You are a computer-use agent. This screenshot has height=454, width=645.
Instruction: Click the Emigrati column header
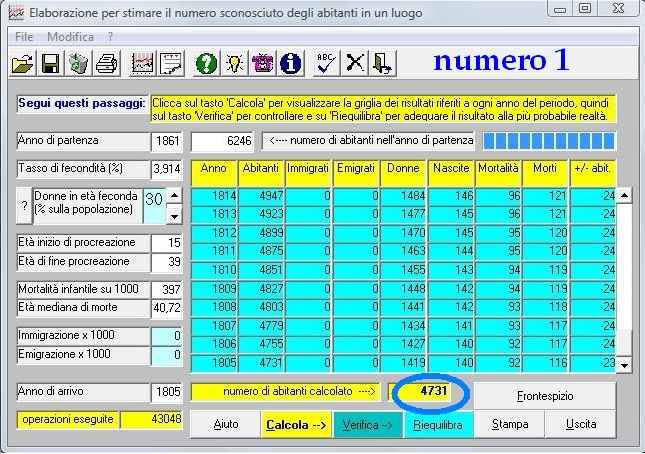pos(356,173)
